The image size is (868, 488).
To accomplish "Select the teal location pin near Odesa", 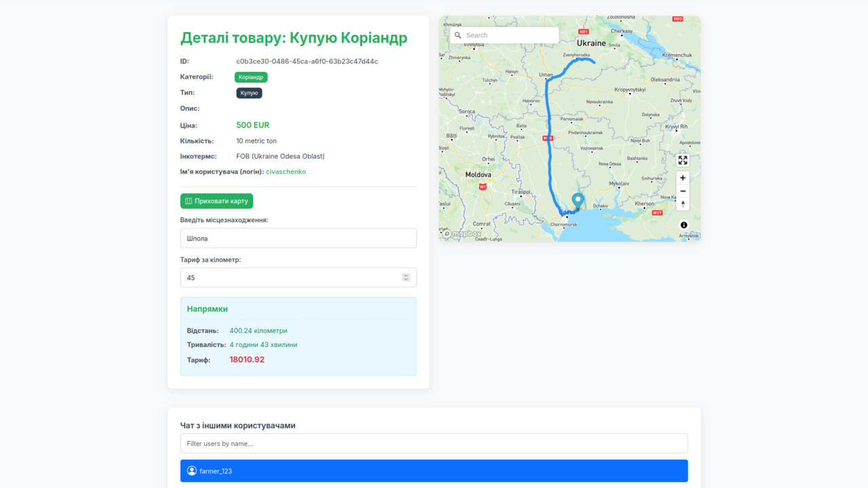I will click(x=577, y=201).
